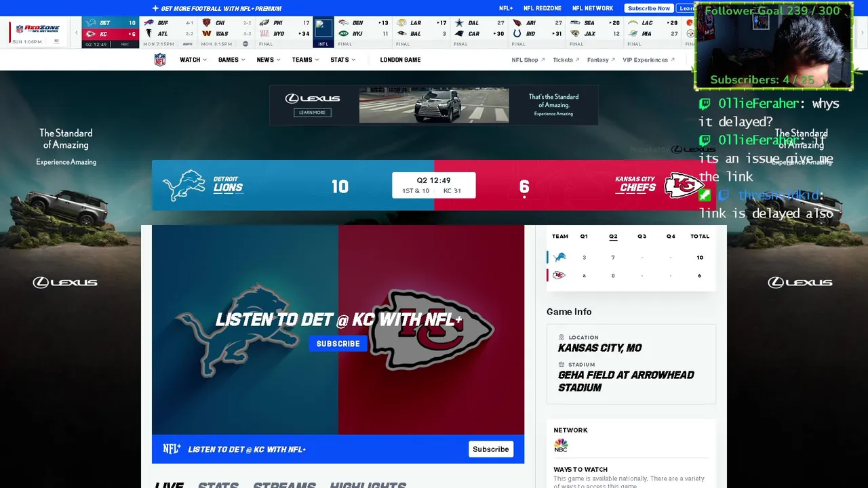Click the Ravens logo in score strip
The image size is (868, 488).
[x=401, y=33]
